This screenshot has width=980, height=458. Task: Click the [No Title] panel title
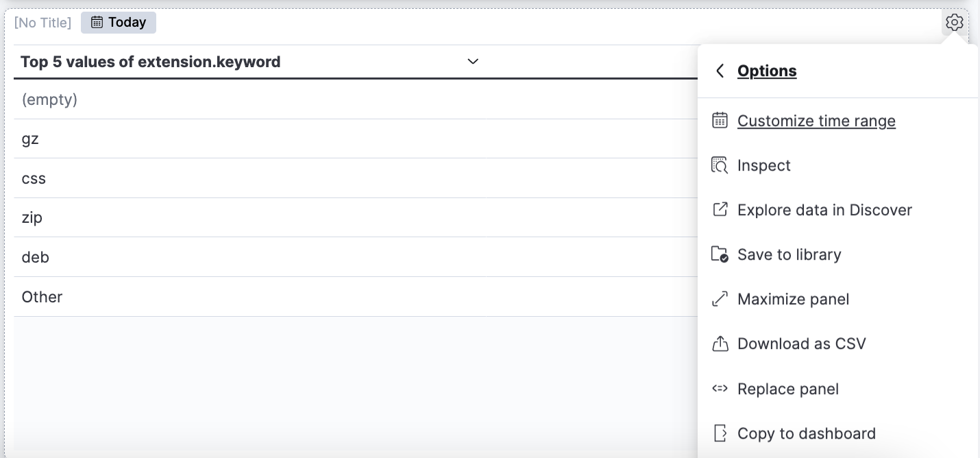point(42,23)
